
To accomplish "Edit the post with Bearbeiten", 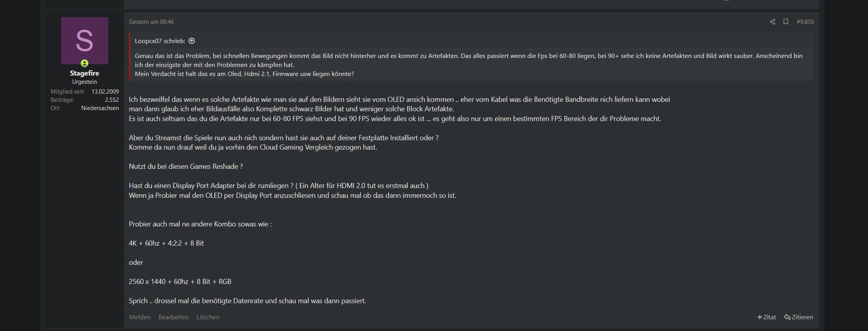I will tap(173, 317).
